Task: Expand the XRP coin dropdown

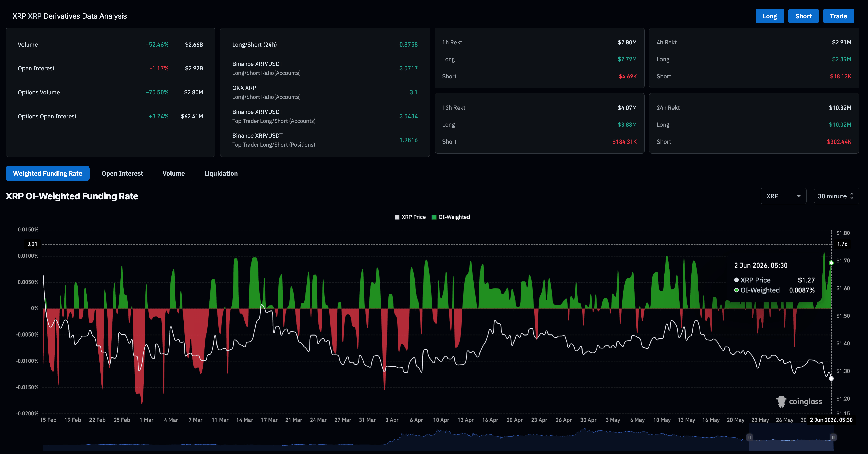Action: [x=783, y=196]
